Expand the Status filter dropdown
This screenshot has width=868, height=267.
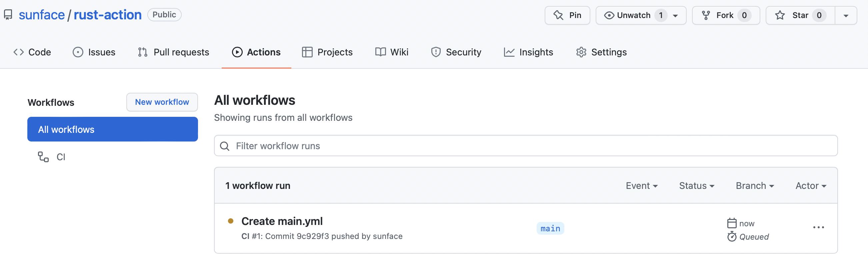tap(696, 186)
